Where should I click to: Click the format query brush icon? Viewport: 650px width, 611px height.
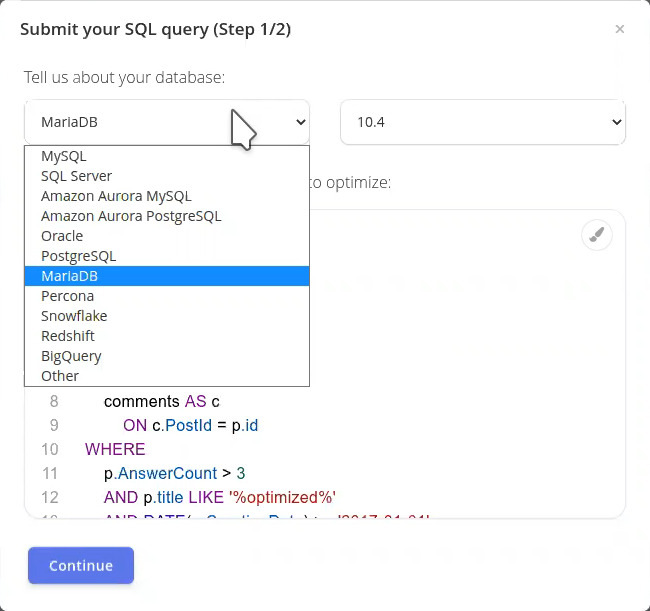coord(596,235)
